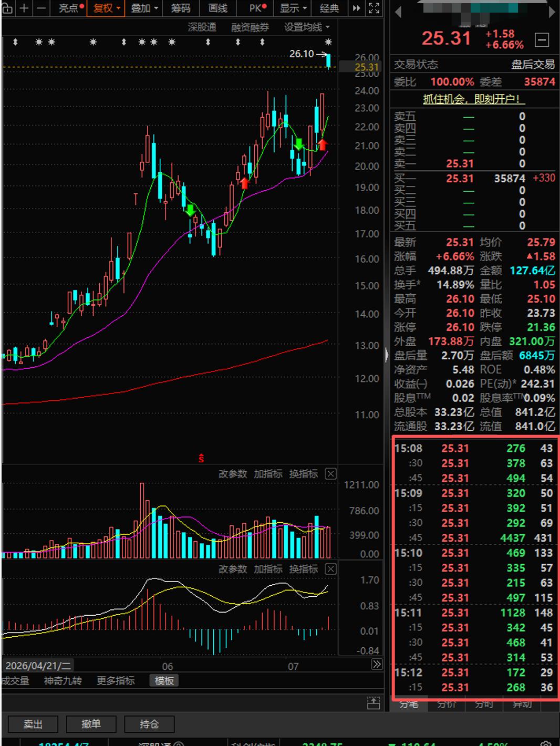Click 委比 value 100.00%
The height and width of the screenshot is (746, 560).
tap(452, 82)
